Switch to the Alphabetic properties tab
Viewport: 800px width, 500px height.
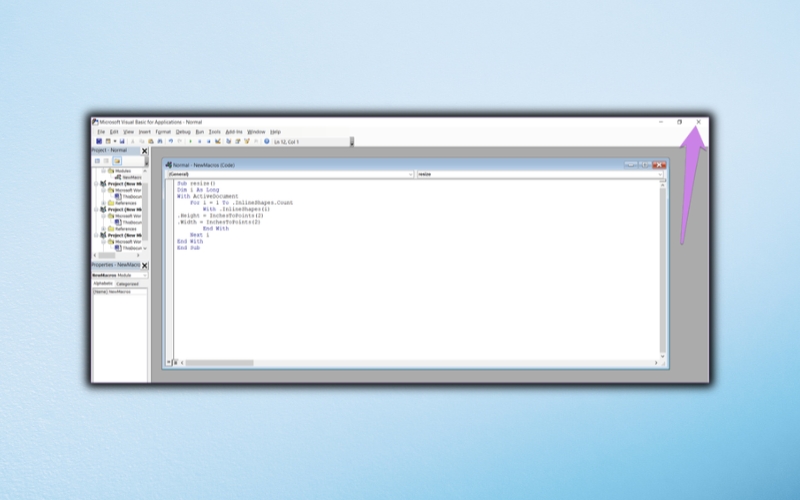pyautogui.click(x=103, y=283)
